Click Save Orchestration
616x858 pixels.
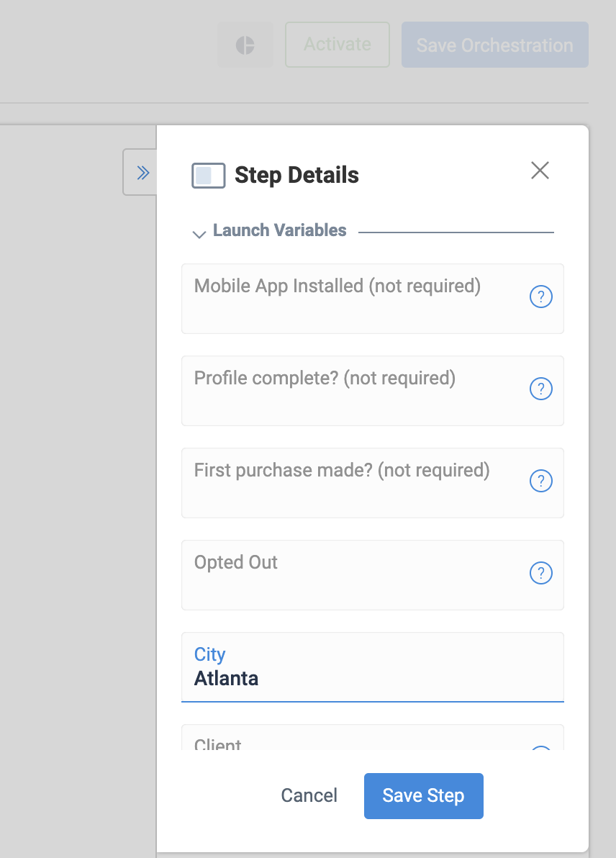click(495, 45)
